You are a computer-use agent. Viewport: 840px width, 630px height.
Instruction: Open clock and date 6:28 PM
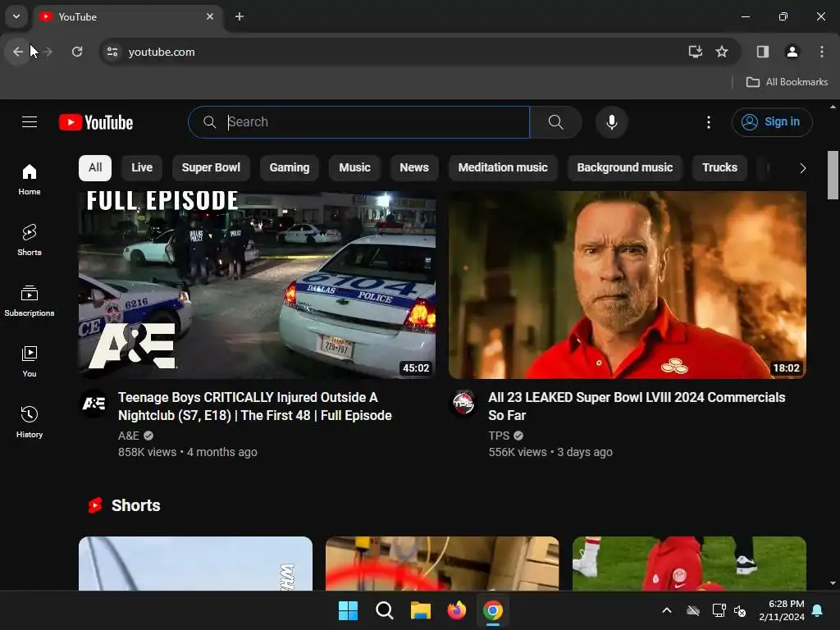(x=782, y=610)
